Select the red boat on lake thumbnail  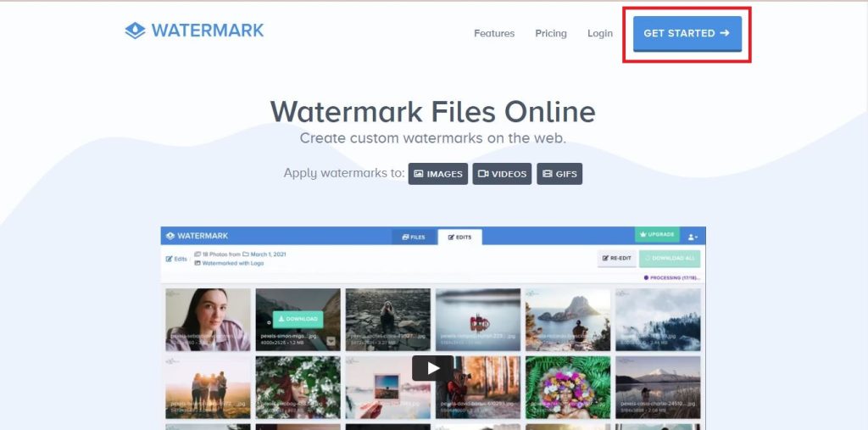click(x=478, y=319)
